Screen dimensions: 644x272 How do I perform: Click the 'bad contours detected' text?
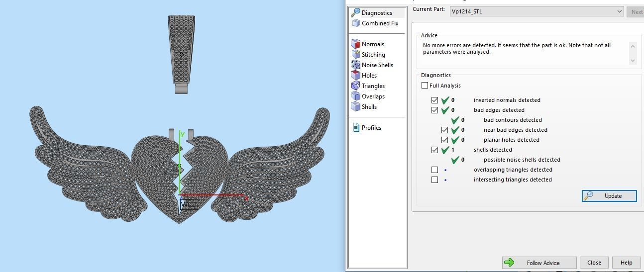[x=513, y=120]
